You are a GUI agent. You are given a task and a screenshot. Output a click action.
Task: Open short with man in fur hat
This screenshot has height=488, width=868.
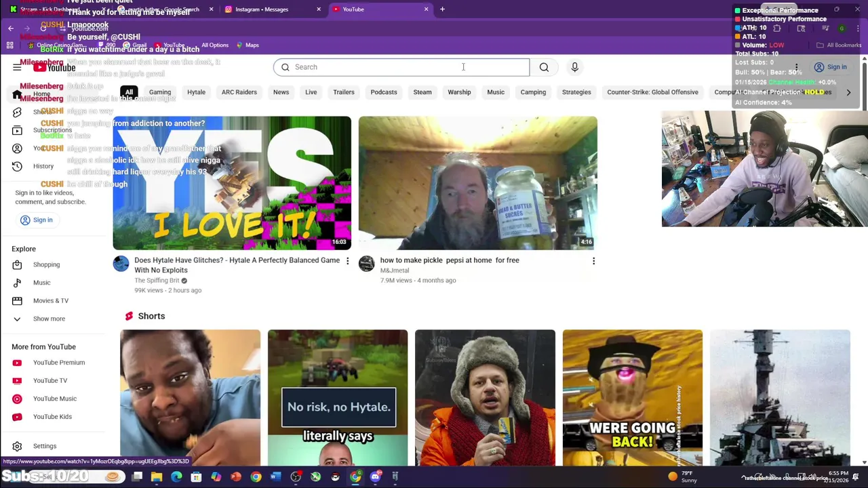tap(485, 398)
